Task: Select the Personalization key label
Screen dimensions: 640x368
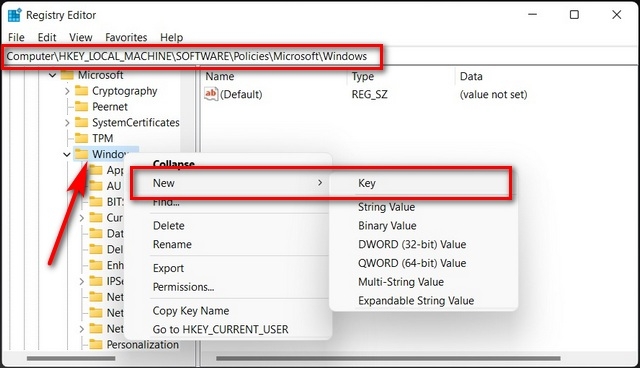Action: coord(142,344)
